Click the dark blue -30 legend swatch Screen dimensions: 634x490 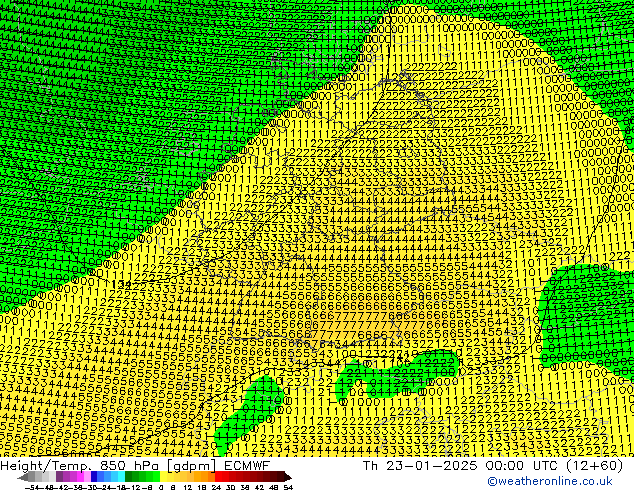pos(94,477)
